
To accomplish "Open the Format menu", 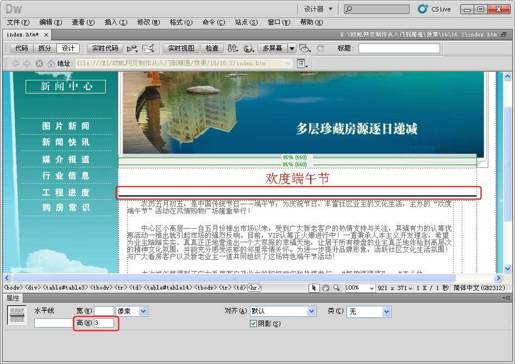I will coord(181,22).
